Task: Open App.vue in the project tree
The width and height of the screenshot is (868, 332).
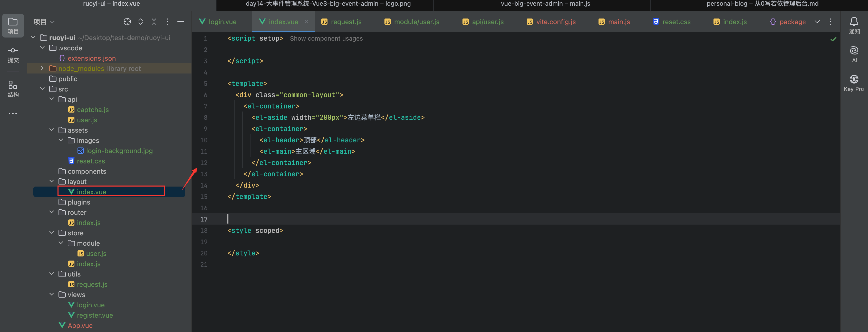Action: (80, 325)
